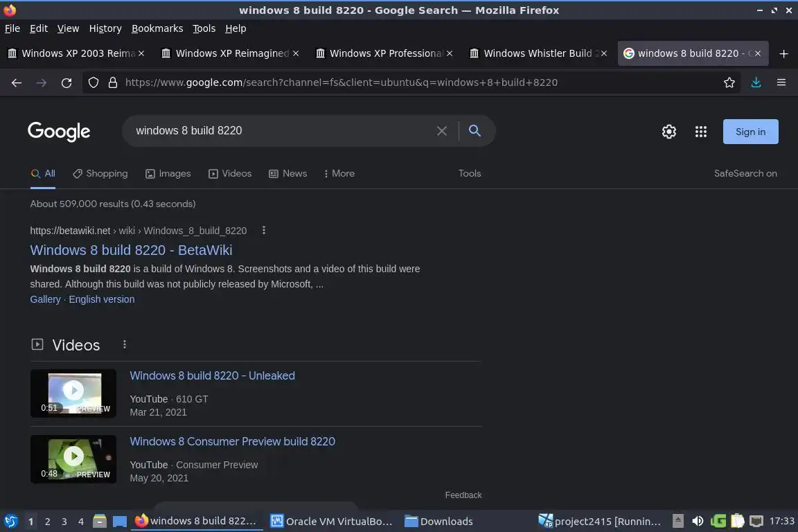The width and height of the screenshot is (798, 532).
Task: Go to Google home via logo
Action: (59, 132)
